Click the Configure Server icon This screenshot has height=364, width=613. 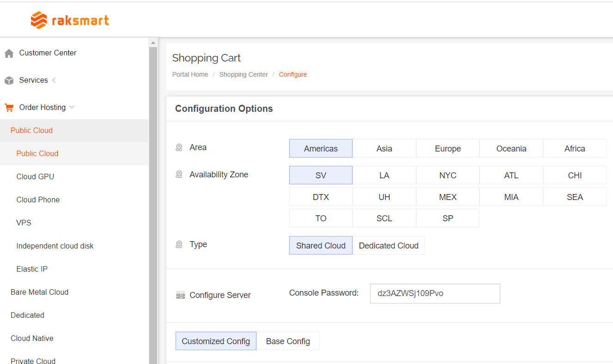[x=181, y=295]
